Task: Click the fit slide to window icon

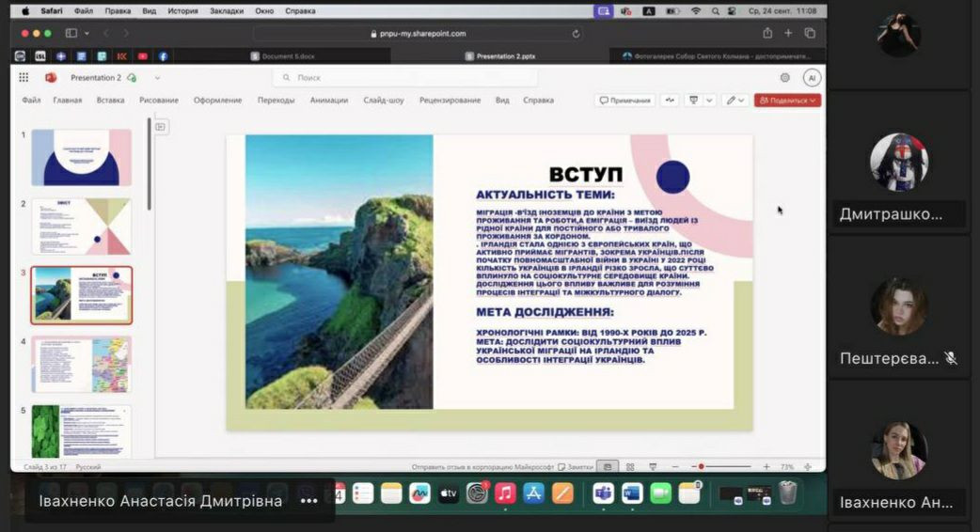Action: click(x=808, y=466)
